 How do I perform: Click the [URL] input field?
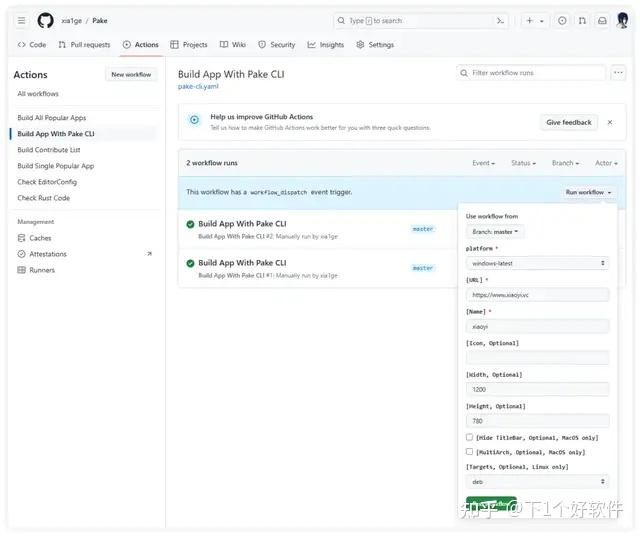538,295
